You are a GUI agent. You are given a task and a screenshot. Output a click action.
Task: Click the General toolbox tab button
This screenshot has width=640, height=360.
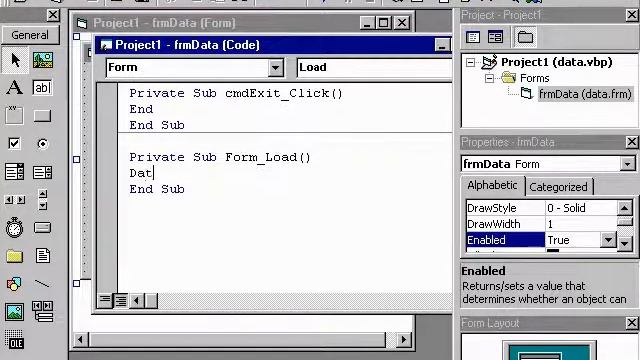(x=30, y=35)
